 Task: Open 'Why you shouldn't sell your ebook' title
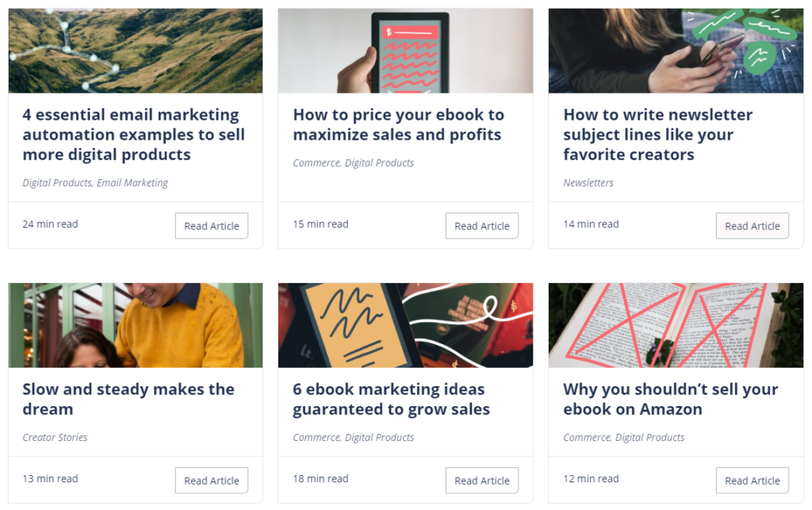click(671, 399)
